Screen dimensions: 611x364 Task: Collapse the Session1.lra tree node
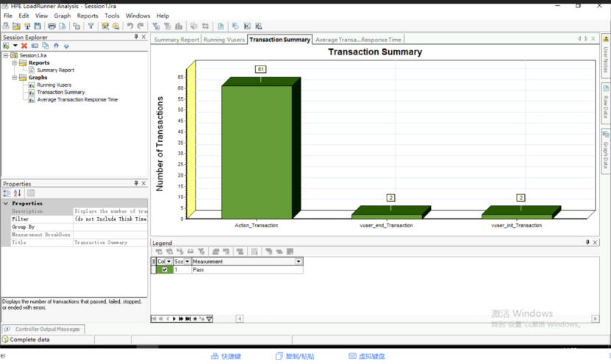coord(6,55)
